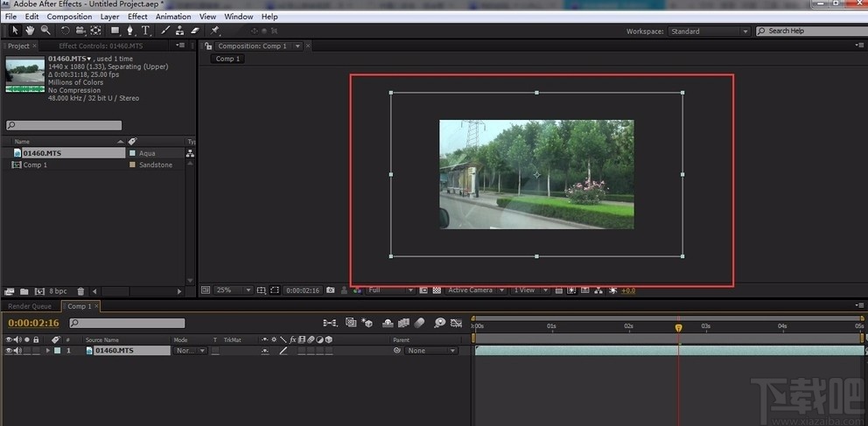This screenshot has height=426, width=868.
Task: Open the Composition Mini-Flowchart in timeline
Action: point(331,323)
